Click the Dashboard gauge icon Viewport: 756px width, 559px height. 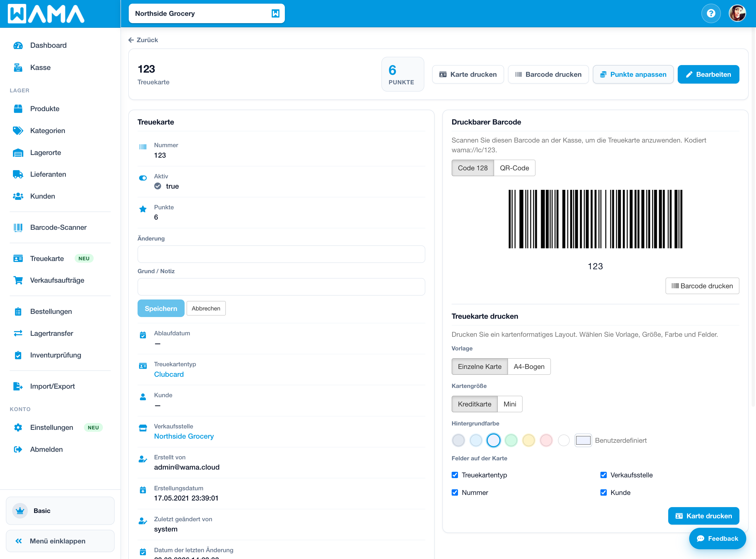pos(18,45)
